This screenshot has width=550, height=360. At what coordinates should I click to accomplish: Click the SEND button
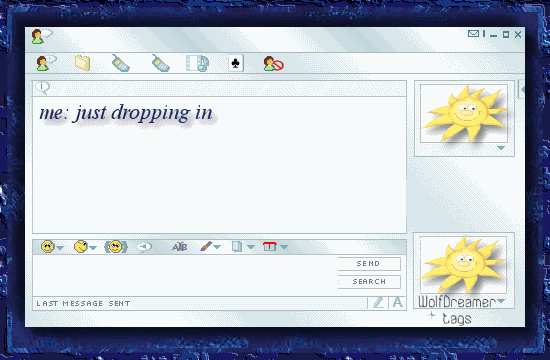pyautogui.click(x=369, y=264)
